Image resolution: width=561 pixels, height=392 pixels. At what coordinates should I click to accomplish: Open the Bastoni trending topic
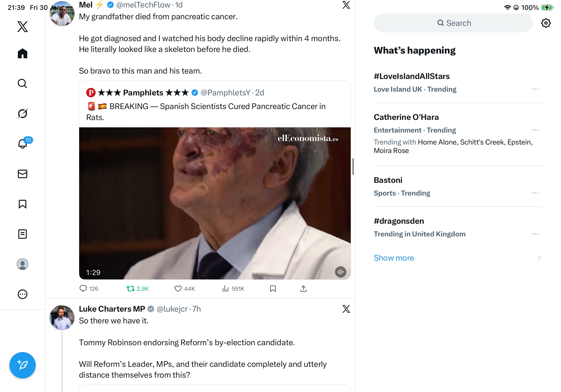pyautogui.click(x=388, y=180)
